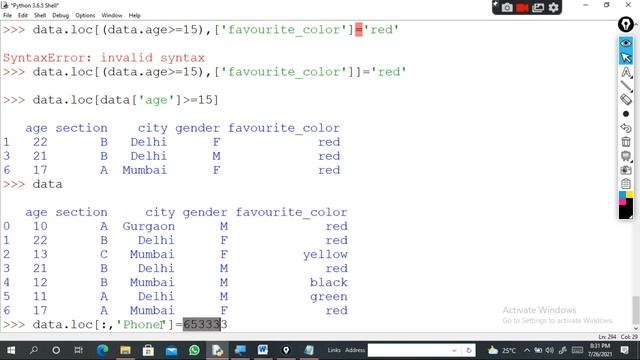Select the cursor arrow tool

coord(626,58)
